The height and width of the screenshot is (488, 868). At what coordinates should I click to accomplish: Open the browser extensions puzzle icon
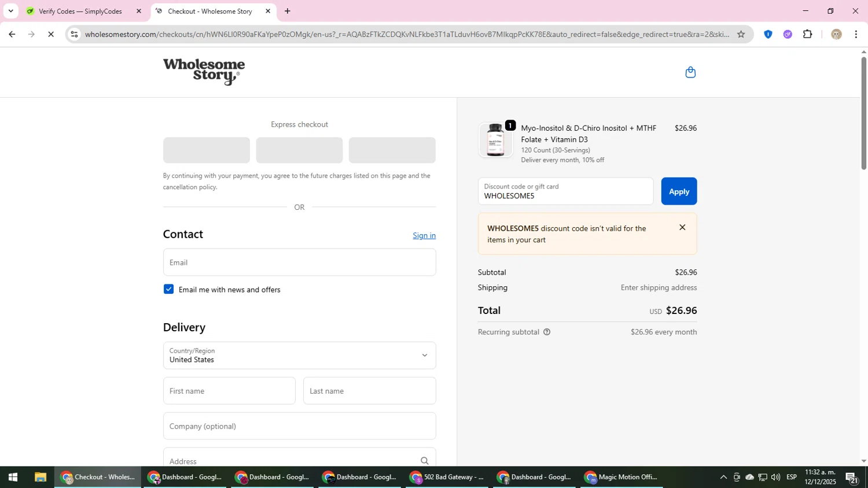[x=807, y=34]
